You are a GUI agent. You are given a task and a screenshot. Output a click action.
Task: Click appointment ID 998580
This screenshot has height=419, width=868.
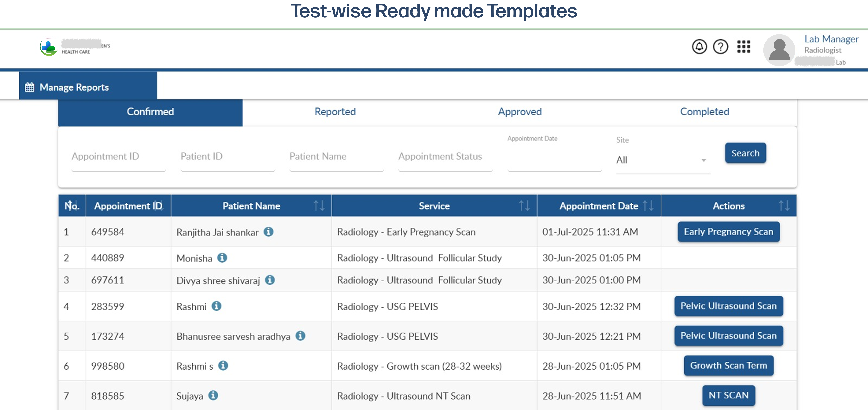click(x=108, y=366)
